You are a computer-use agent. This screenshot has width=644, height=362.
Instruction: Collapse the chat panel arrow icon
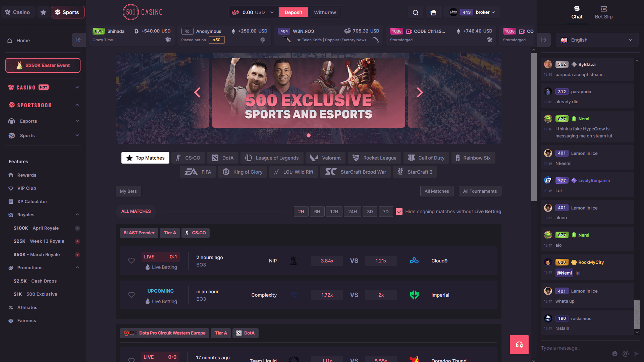pyautogui.click(x=544, y=40)
